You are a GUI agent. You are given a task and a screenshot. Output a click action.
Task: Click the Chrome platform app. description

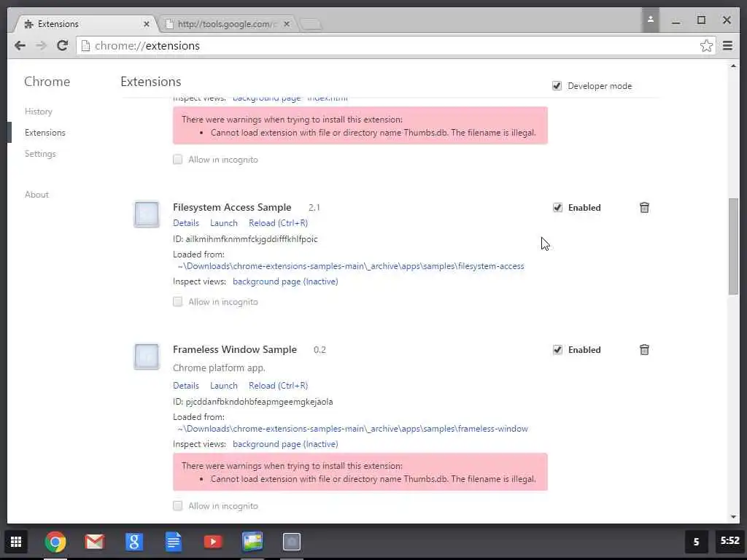[x=219, y=368]
